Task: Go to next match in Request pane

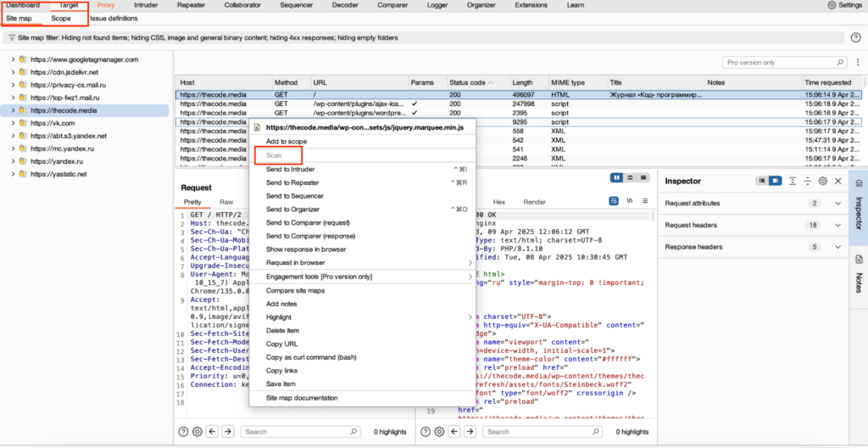Action: pyautogui.click(x=227, y=431)
